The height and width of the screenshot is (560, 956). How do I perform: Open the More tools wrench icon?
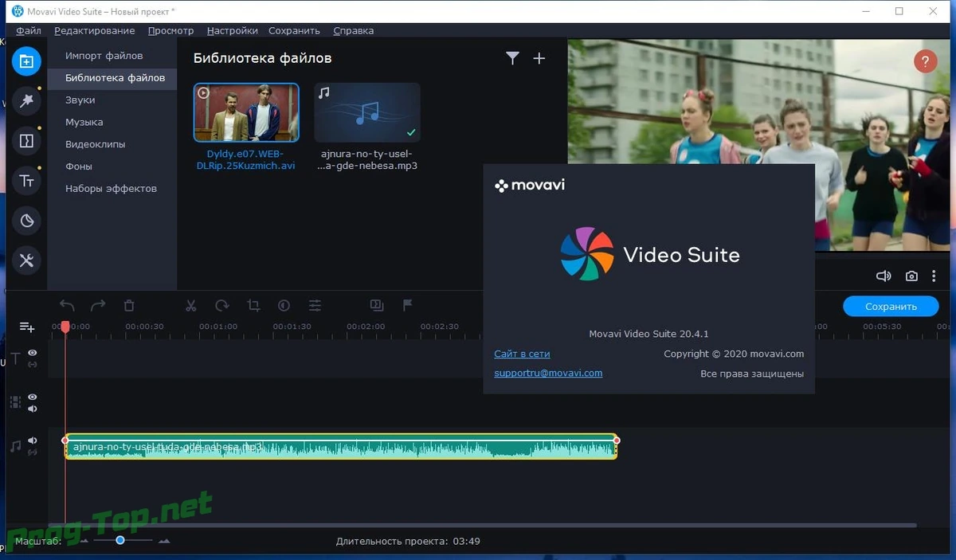(x=26, y=260)
